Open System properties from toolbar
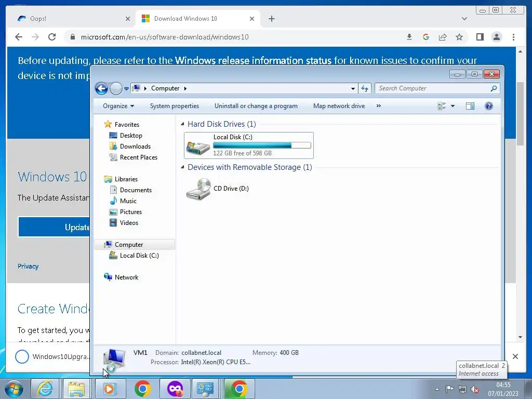The image size is (532, 399). point(175,106)
